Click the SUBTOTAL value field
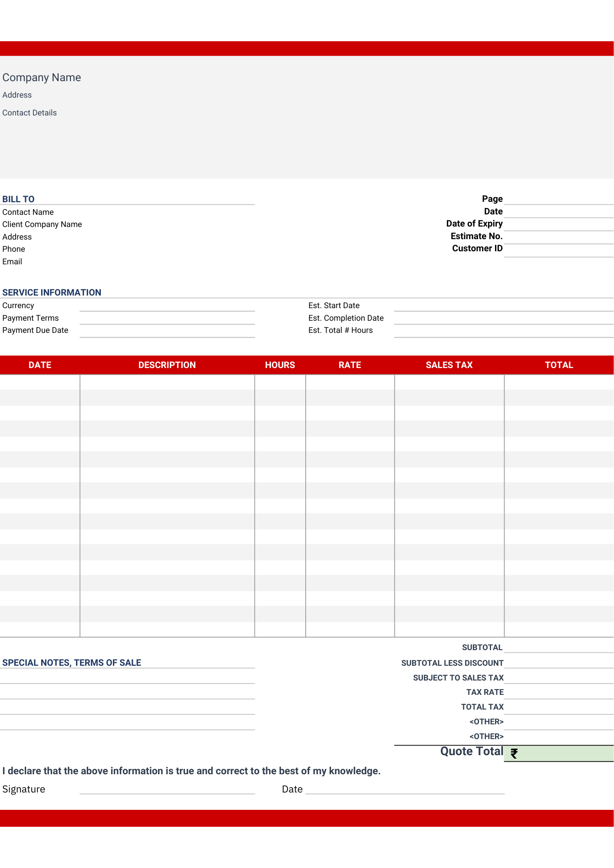Viewport: 614px width, 868px height. coord(558,647)
